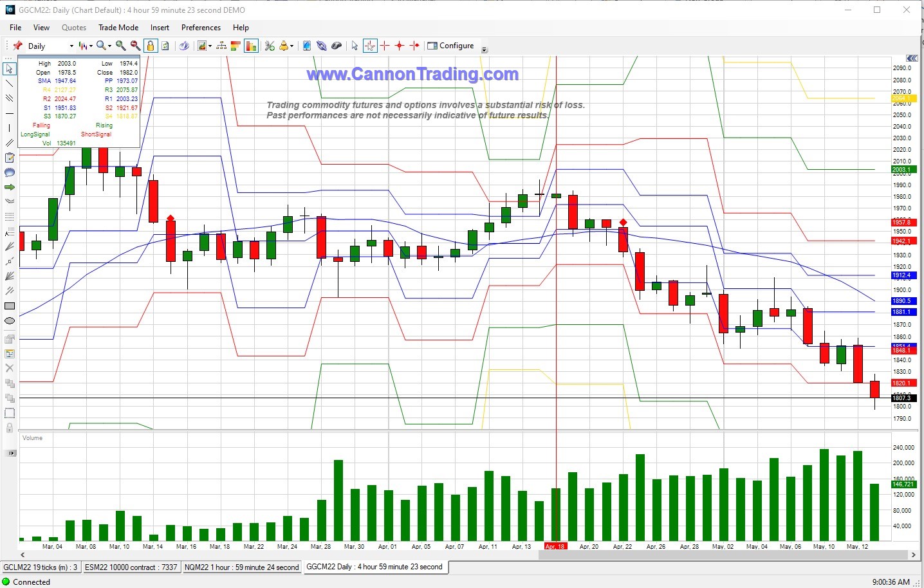The width and height of the screenshot is (924, 588).
Task: Select the ellipse shape tool
Action: click(10, 321)
